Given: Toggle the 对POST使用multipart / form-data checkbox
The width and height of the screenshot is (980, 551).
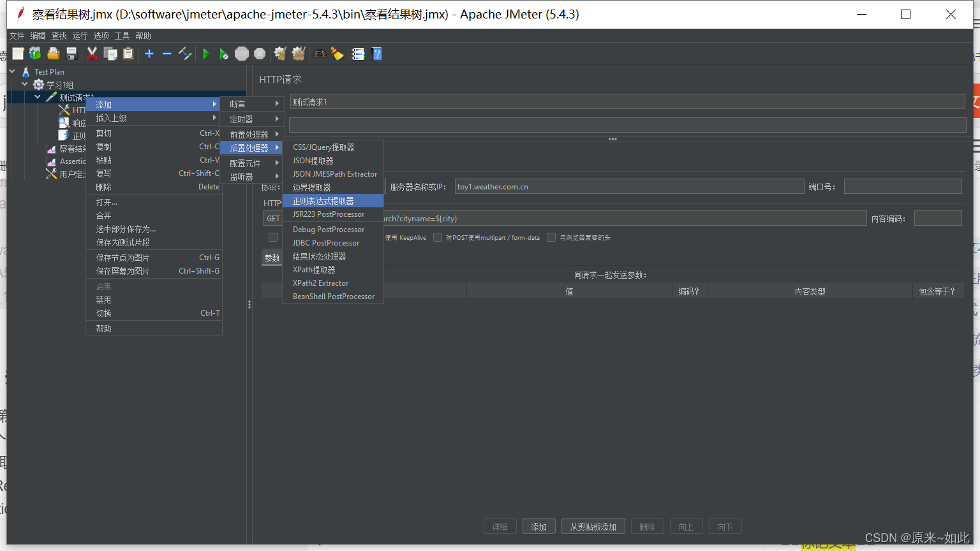Looking at the screenshot, I should pyautogui.click(x=438, y=237).
